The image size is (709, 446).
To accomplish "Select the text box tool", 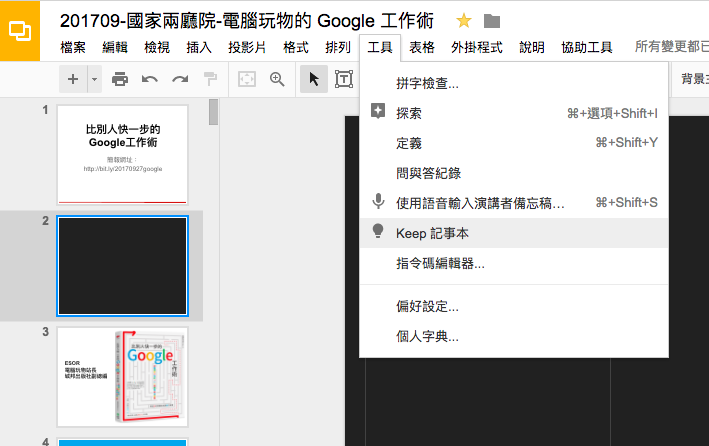I will point(344,79).
